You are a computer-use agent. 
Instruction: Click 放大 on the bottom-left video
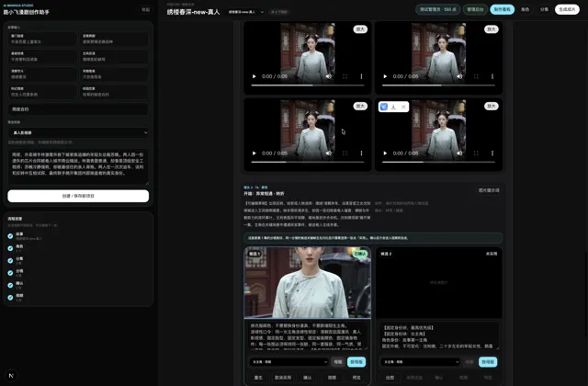point(360,107)
